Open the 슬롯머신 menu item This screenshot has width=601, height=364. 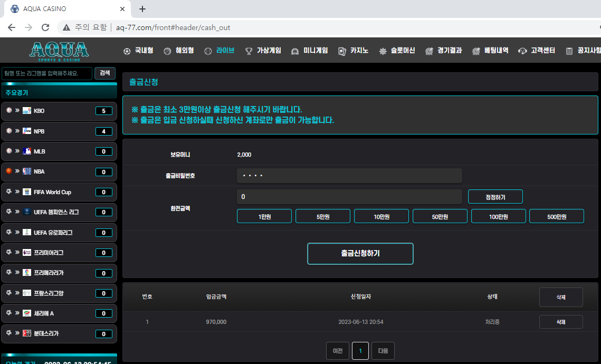click(397, 51)
